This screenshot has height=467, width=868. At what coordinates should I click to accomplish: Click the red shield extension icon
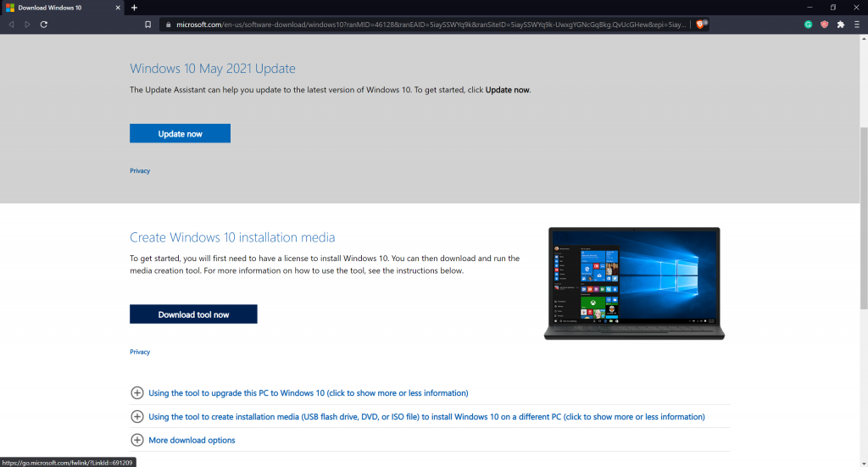(x=824, y=25)
